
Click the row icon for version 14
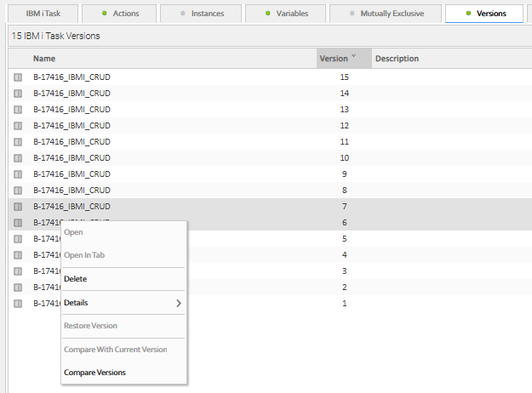pos(18,94)
